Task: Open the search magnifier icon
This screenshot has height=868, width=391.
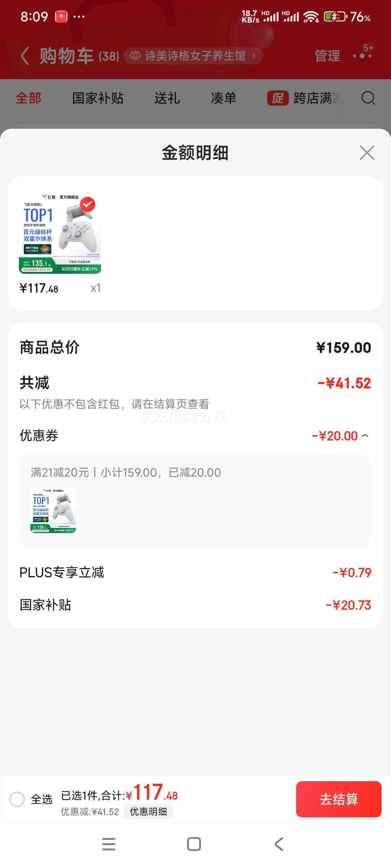Action: 368,98
